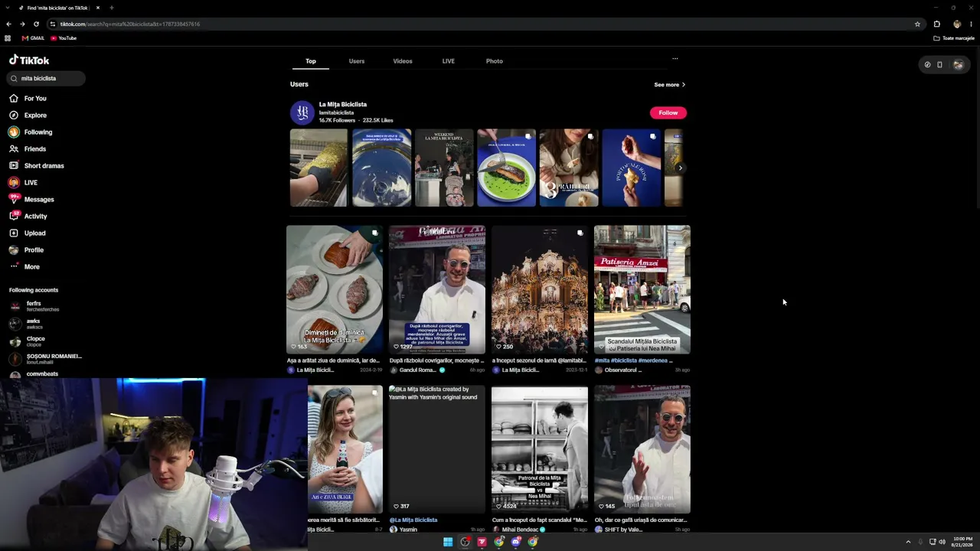Select the Top search tab
Image resolution: width=980 pixels, height=551 pixels.
click(x=311, y=61)
